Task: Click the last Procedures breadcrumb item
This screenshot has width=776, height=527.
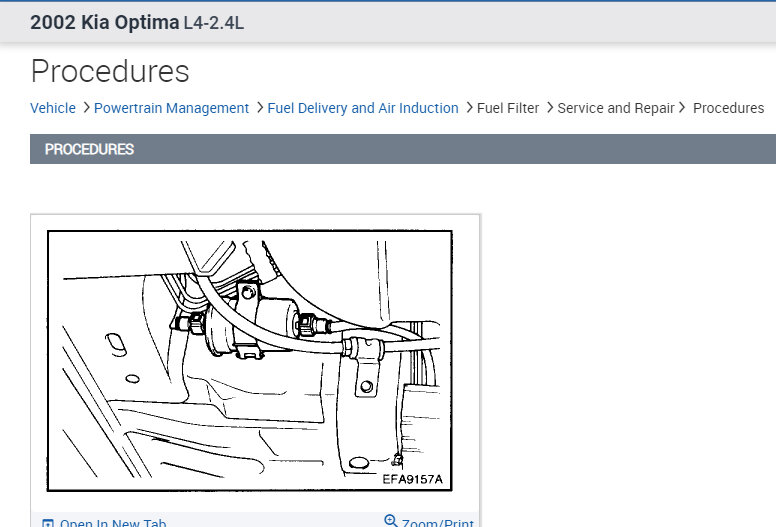Action: 728,108
